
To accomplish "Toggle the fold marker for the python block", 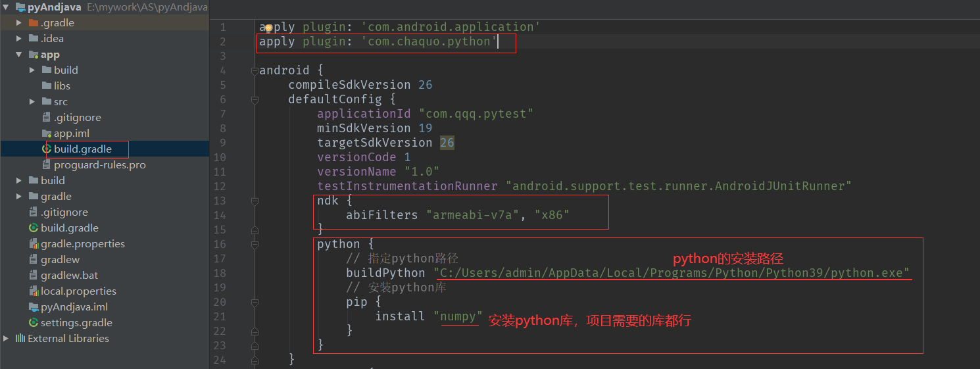I will (x=255, y=245).
